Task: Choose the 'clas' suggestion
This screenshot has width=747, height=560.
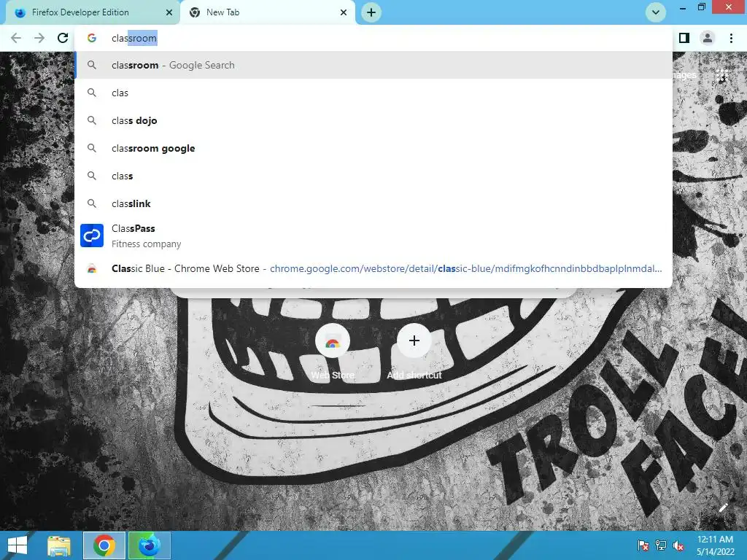Action: pos(373,93)
